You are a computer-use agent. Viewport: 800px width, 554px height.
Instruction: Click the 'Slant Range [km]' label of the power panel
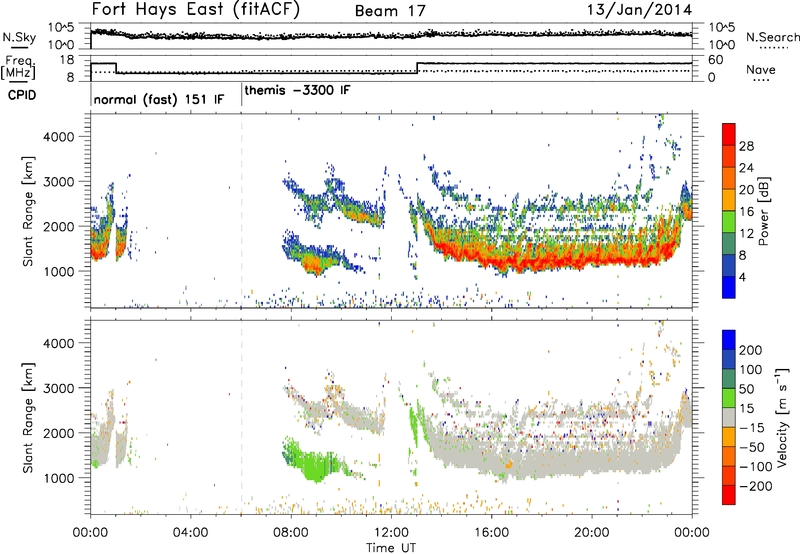pyautogui.click(x=28, y=211)
